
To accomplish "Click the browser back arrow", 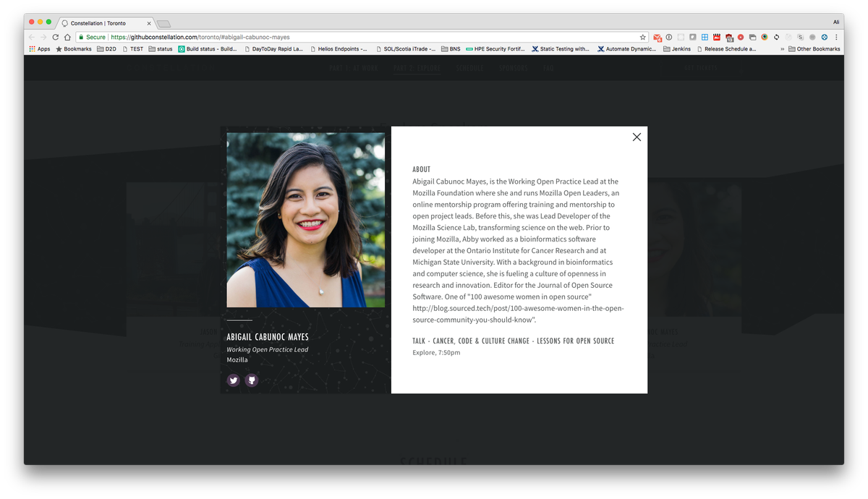I will pyautogui.click(x=31, y=37).
